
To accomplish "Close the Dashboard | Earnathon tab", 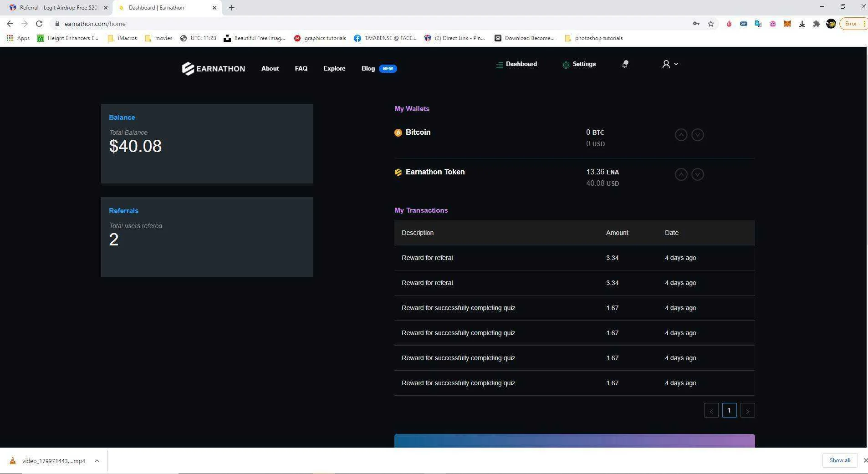I will [x=214, y=8].
